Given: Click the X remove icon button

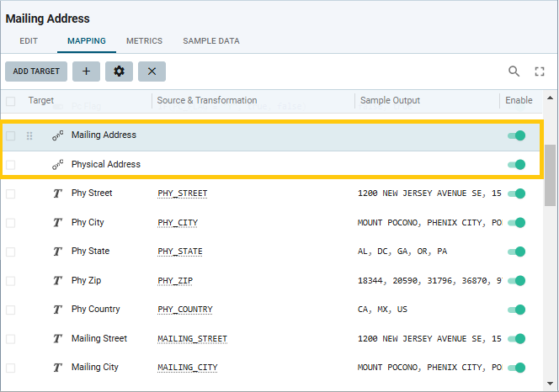Looking at the screenshot, I should pos(152,72).
